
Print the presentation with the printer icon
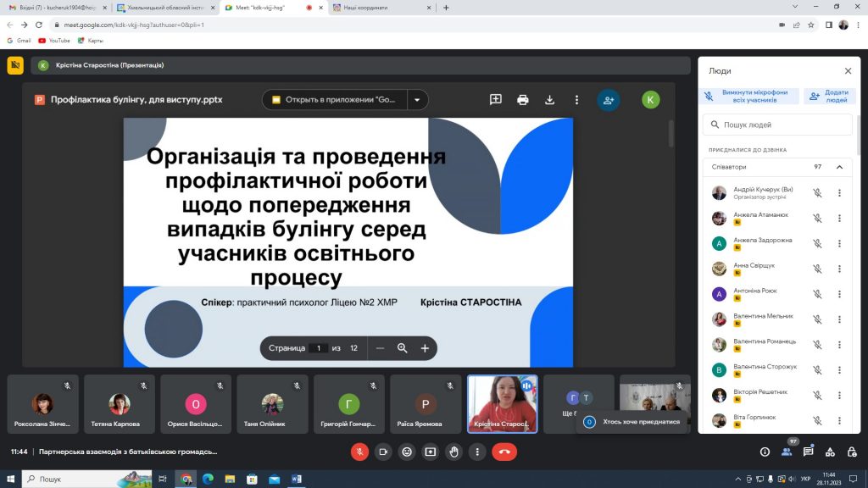522,100
